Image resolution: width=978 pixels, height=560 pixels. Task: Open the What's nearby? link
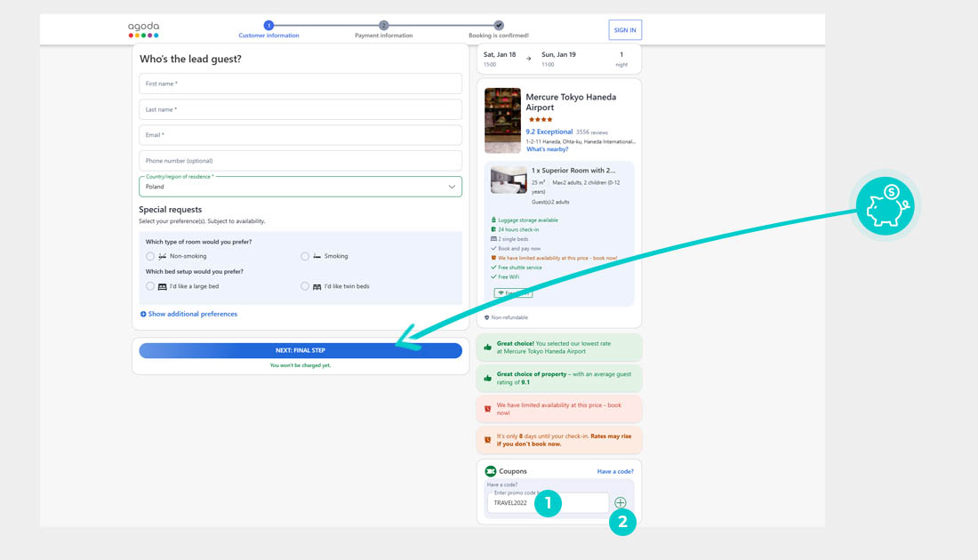click(x=547, y=149)
